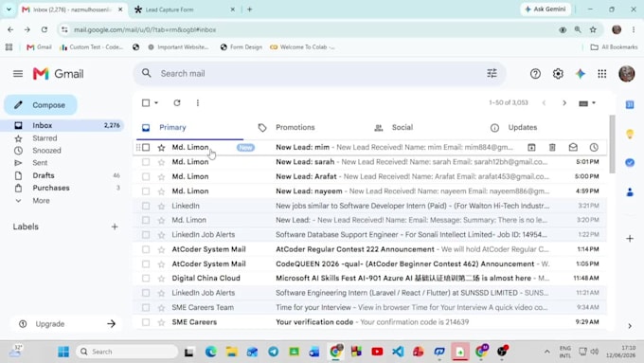Tick checkbox for Digital China Cloud email

pos(146,279)
